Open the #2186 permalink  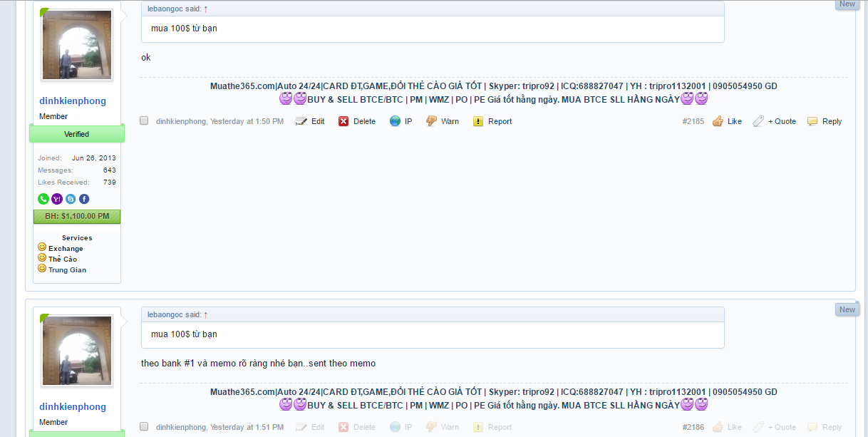tap(693, 427)
